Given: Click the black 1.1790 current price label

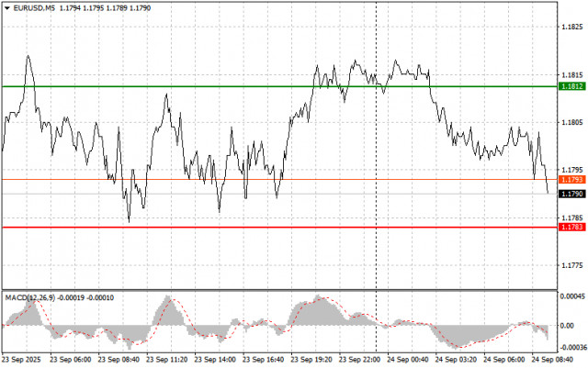Looking at the screenshot, I should (571, 194).
